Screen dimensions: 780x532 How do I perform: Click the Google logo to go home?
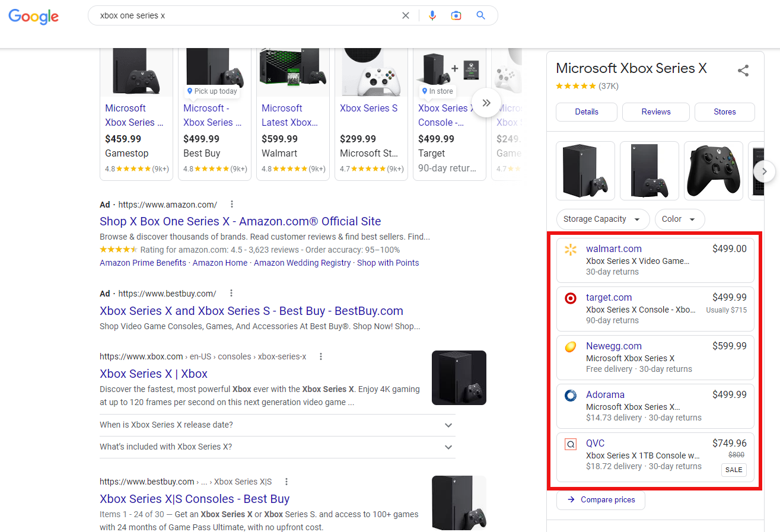point(33,17)
